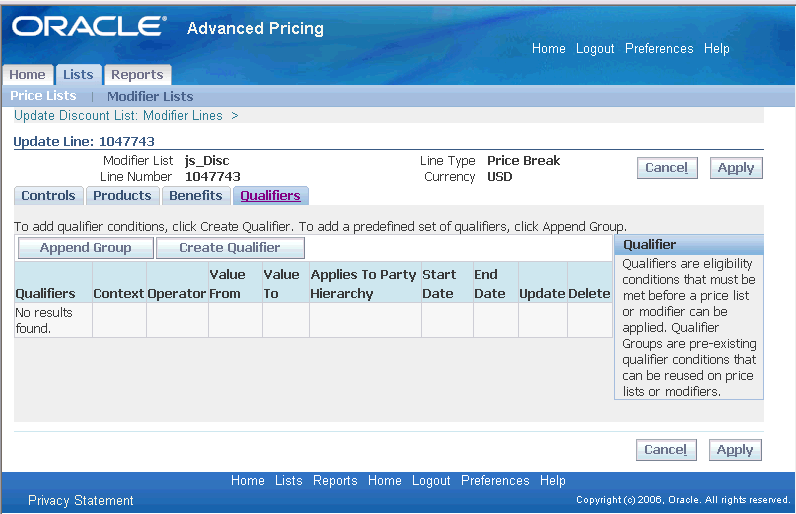
Task: Click the js_Disc modifier list value
Action: click(x=207, y=161)
